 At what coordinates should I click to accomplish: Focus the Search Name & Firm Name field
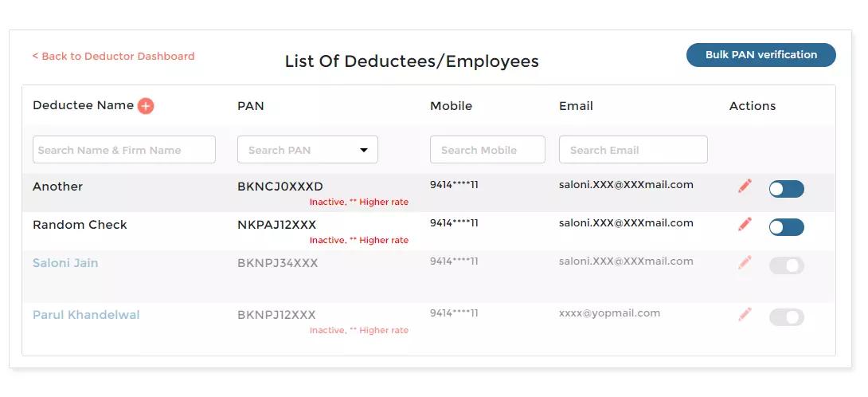[x=123, y=150]
